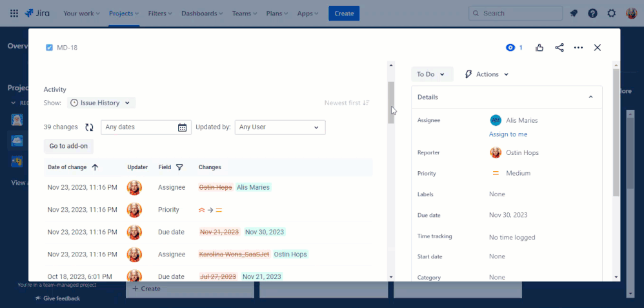Open the help question mark icon

(x=592, y=13)
